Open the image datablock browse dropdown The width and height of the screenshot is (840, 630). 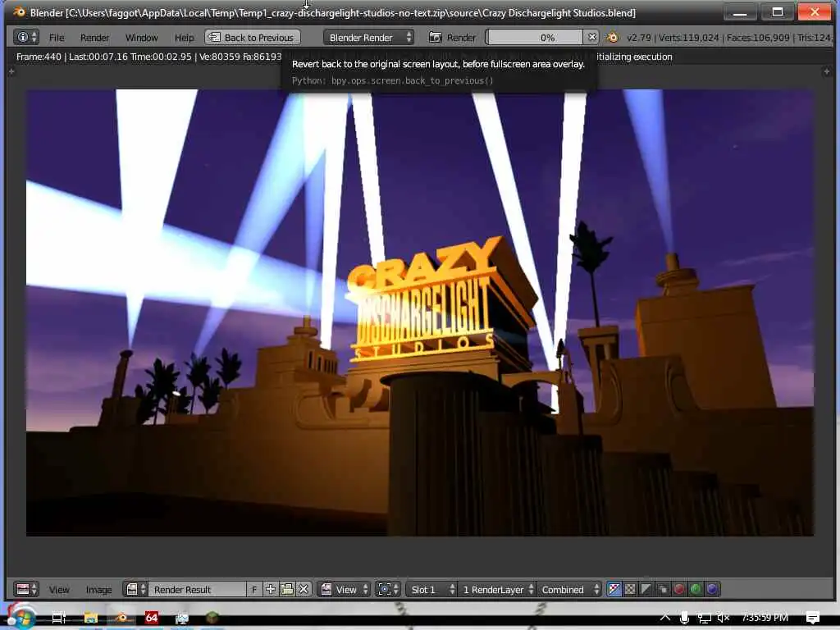click(x=135, y=589)
